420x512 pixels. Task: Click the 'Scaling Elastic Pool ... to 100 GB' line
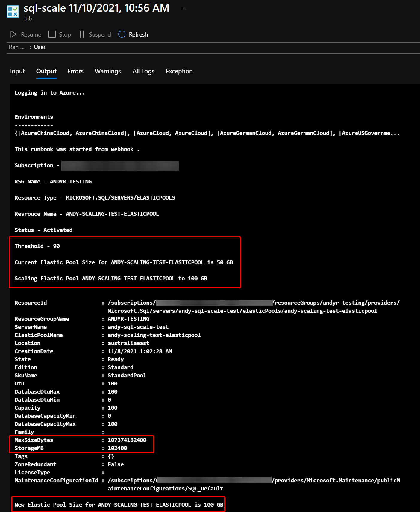(111, 279)
